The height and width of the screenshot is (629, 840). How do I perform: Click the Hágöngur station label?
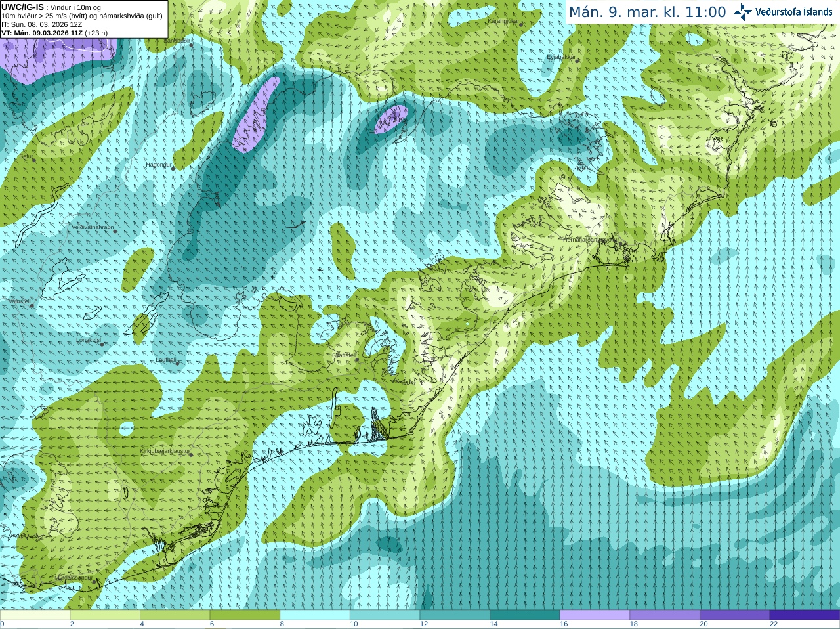(158, 165)
